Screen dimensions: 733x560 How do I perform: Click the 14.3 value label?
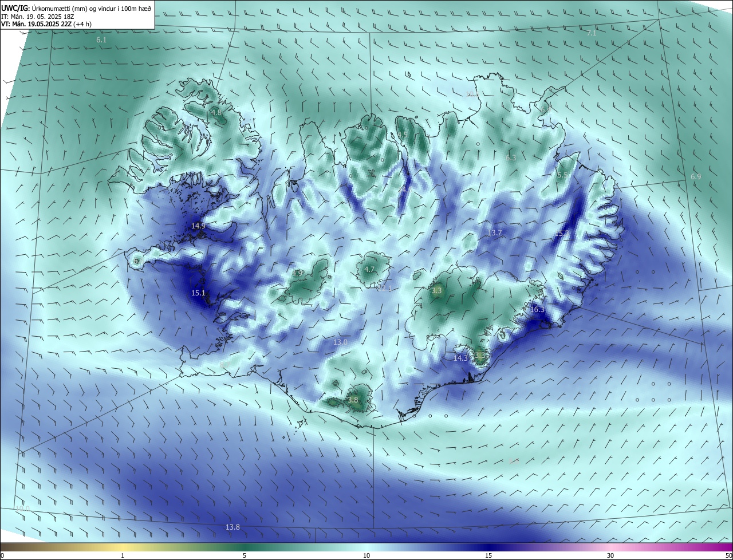(x=460, y=358)
